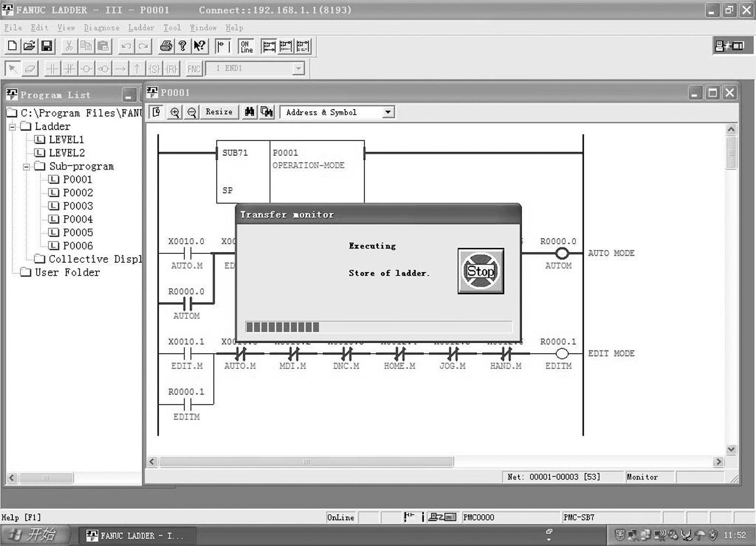The image size is (756, 546).
Task: Click the Program List horizontal scrollbar thumb
Action: pos(46,478)
